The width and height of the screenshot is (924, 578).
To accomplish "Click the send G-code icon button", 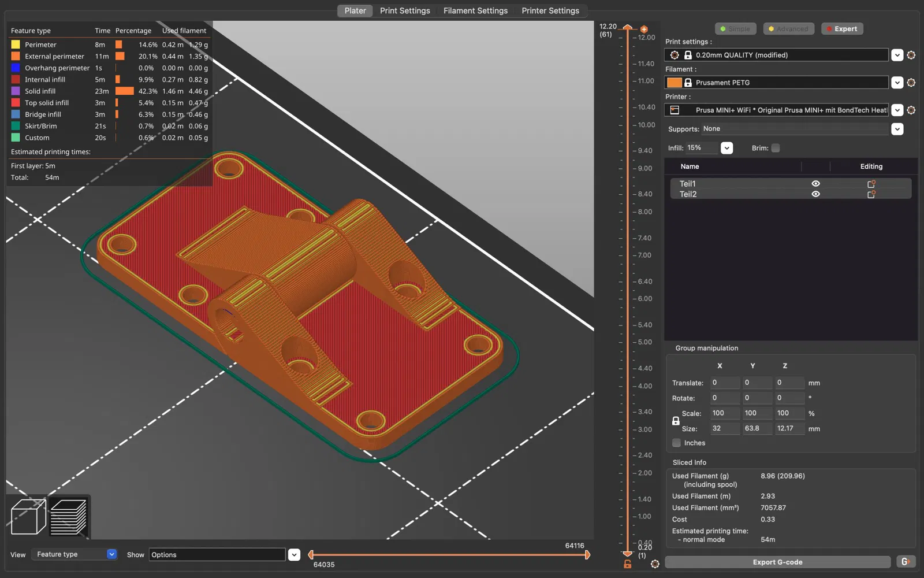I will tap(906, 562).
